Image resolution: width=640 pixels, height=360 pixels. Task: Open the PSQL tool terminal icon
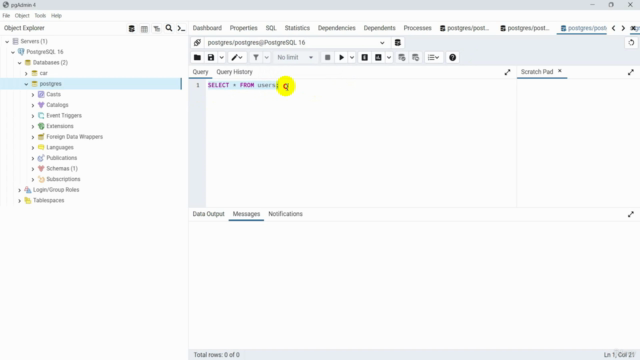coord(181,29)
